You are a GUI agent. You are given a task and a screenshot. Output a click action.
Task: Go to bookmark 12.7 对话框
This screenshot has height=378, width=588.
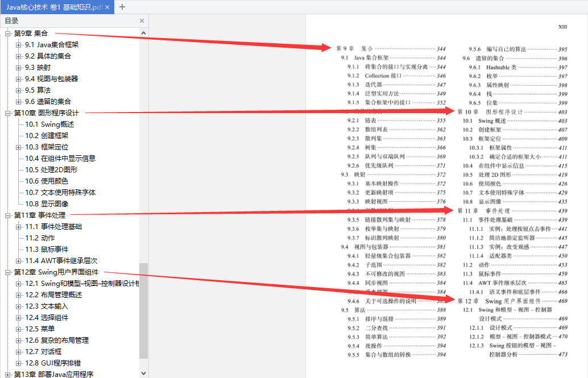coord(43,352)
